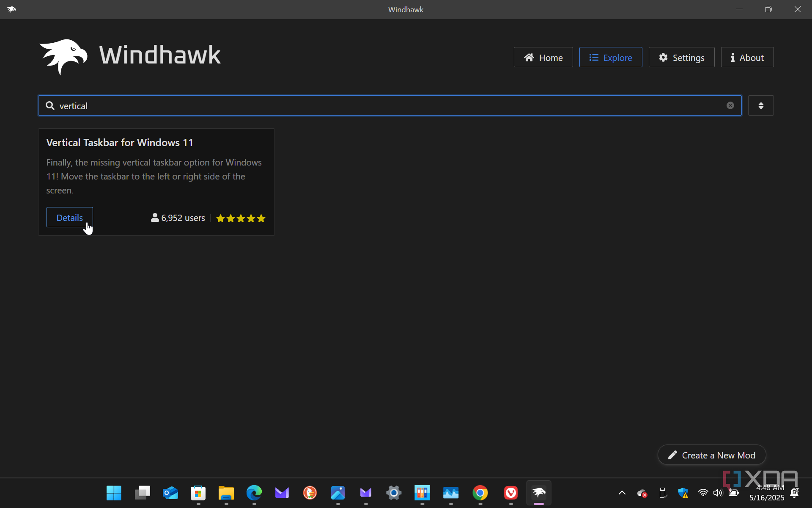Open Vivaldi browser from taskbar

pyautogui.click(x=511, y=493)
